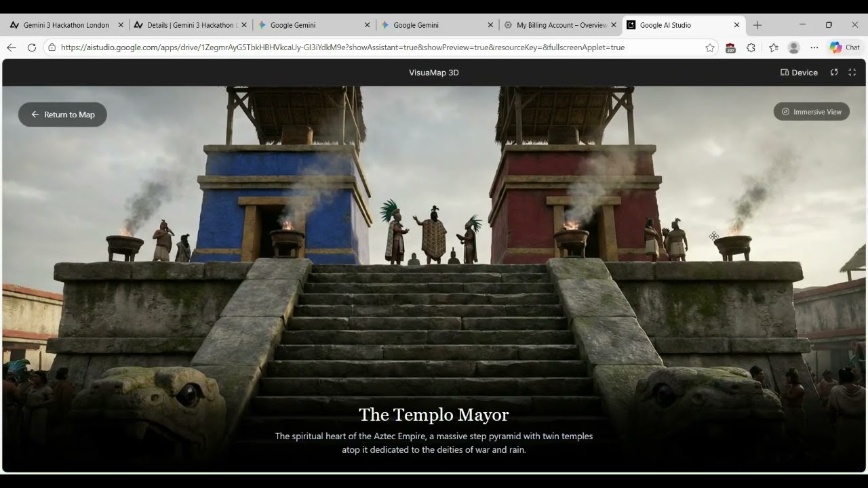Restore down the browser window
Screen dimensions: 868x488
829,25
